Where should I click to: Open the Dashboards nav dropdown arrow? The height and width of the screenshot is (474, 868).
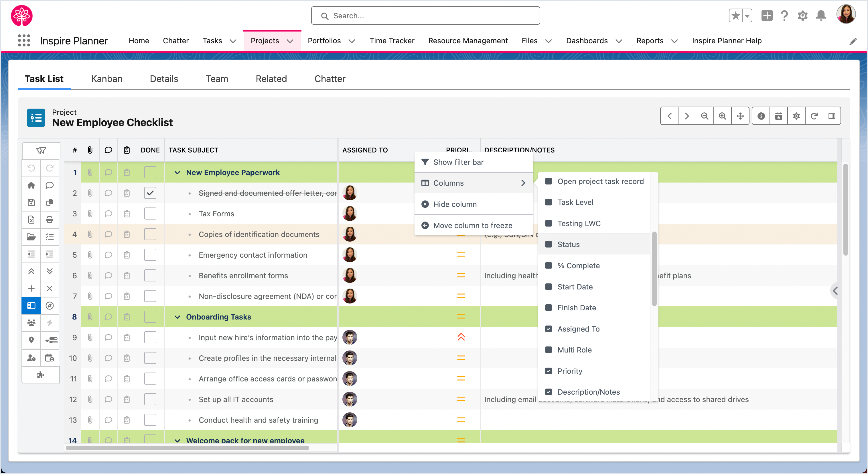(619, 41)
